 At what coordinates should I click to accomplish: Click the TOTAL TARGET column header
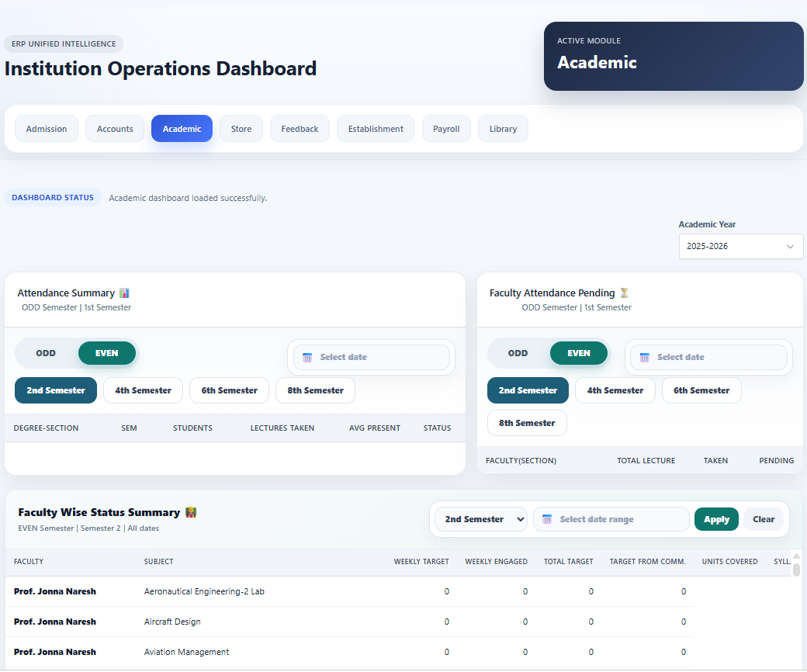click(x=568, y=561)
